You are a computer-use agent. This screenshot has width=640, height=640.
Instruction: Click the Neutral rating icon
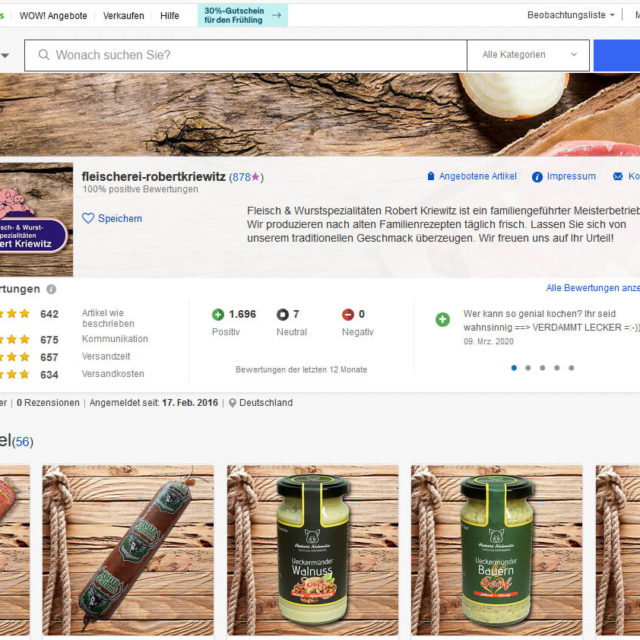click(282, 315)
